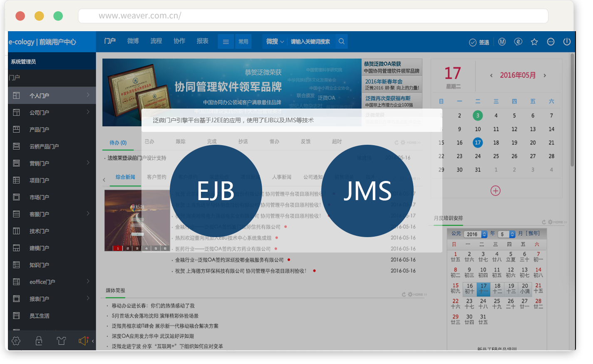The image size is (593, 364).
Task: Click the speaker announcement icon
Action: click(x=83, y=341)
